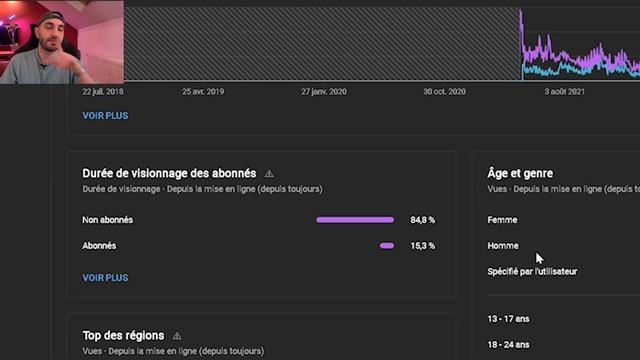Click the 25 avr. 2019 date label
This screenshot has width=640, height=360.
coord(203,92)
